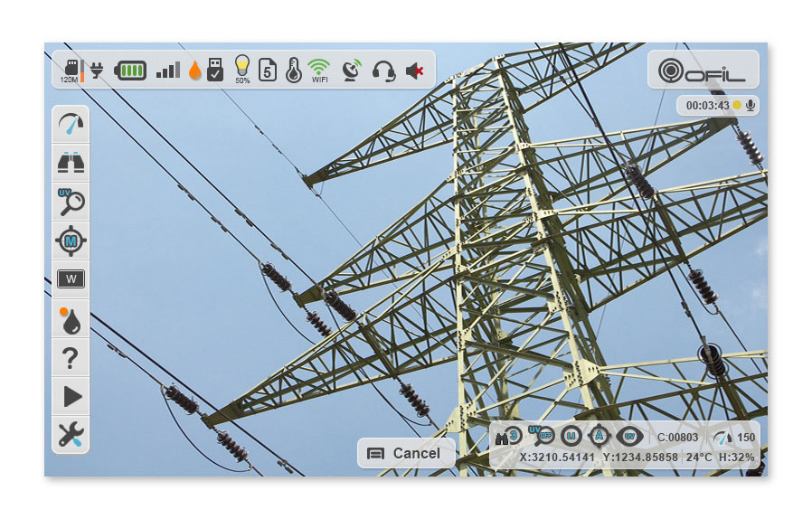The height and width of the screenshot is (519, 812).
Task: Check the SD card 120M storage icon
Action: (x=71, y=71)
